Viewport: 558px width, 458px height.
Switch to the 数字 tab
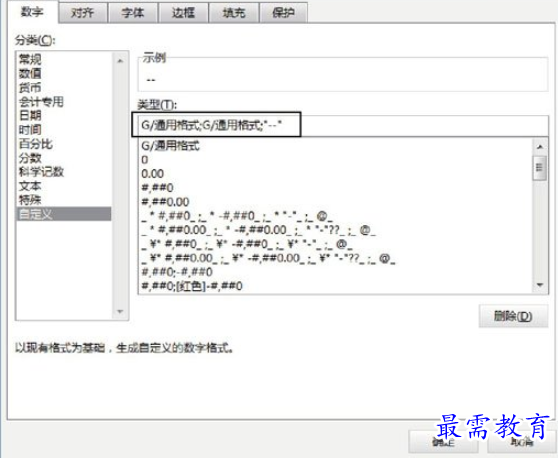pos(33,12)
